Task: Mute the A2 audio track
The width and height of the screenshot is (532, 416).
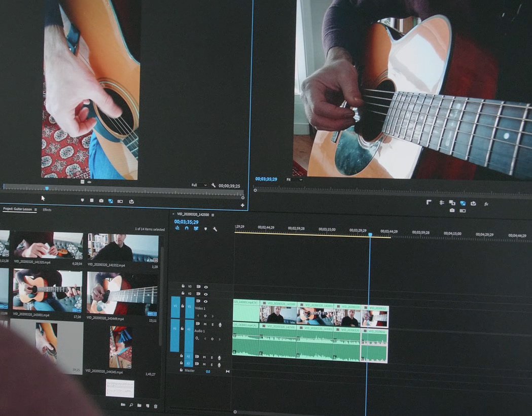Action: tap(204, 357)
